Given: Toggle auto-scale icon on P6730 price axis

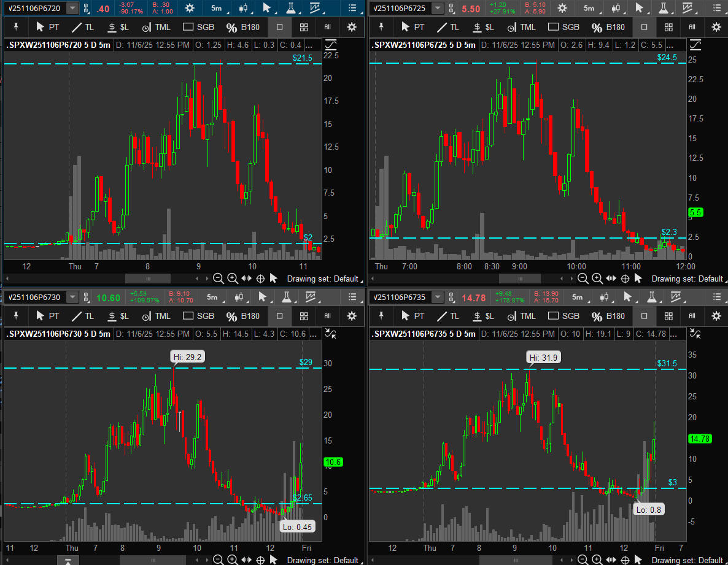Looking at the screenshot, I should [331, 334].
